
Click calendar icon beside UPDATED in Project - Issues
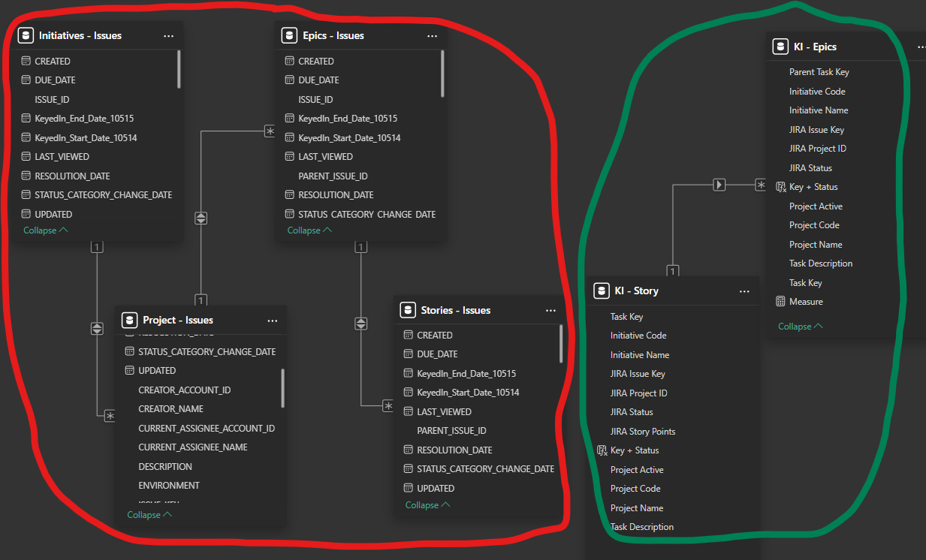tap(130, 371)
